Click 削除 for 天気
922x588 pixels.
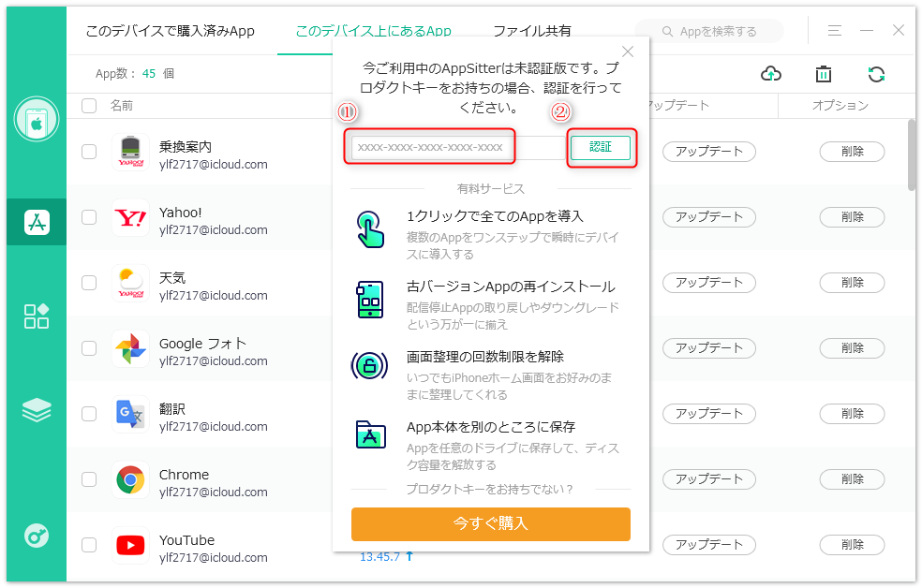[x=852, y=283]
